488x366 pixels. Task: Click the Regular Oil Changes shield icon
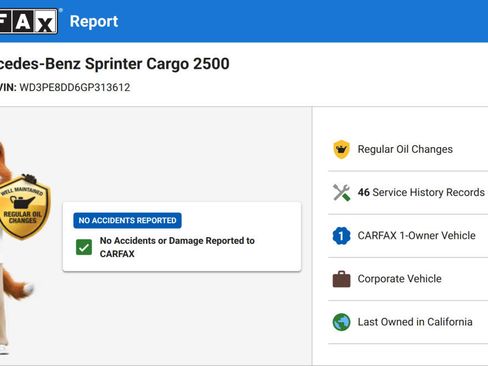click(341, 149)
